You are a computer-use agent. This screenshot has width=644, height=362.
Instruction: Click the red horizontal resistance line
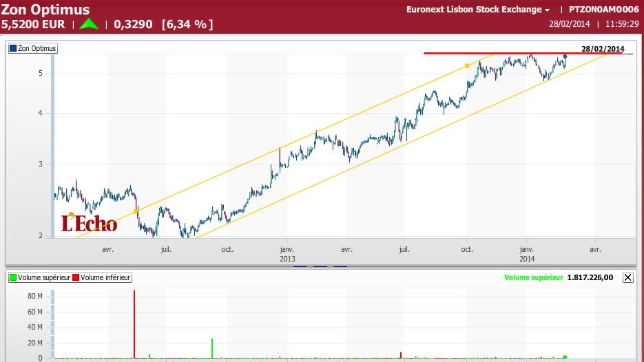point(523,53)
